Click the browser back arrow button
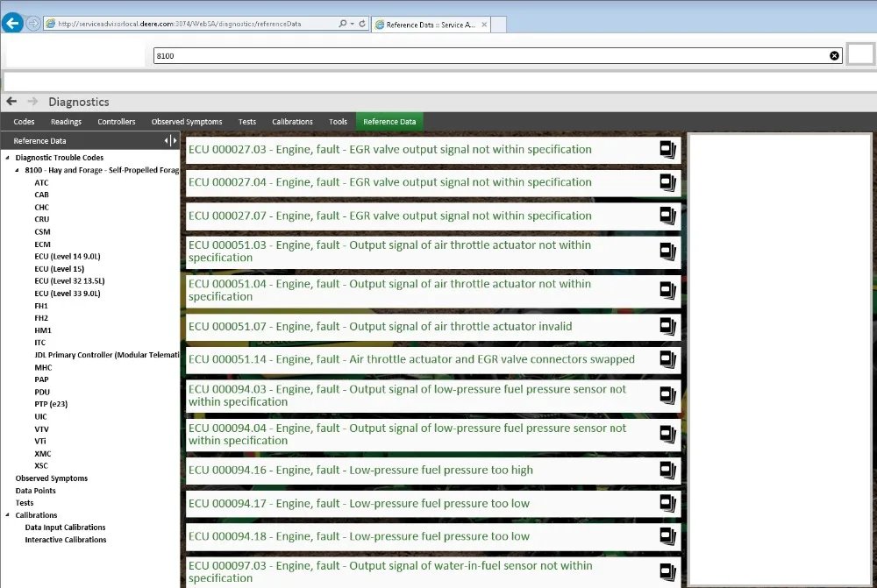The height and width of the screenshot is (588, 877). click(12, 24)
